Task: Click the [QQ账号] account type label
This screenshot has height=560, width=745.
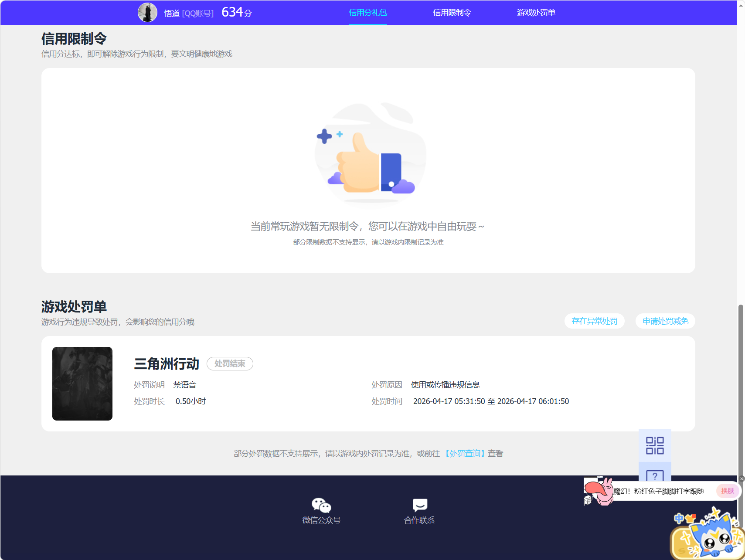Action: [x=198, y=14]
